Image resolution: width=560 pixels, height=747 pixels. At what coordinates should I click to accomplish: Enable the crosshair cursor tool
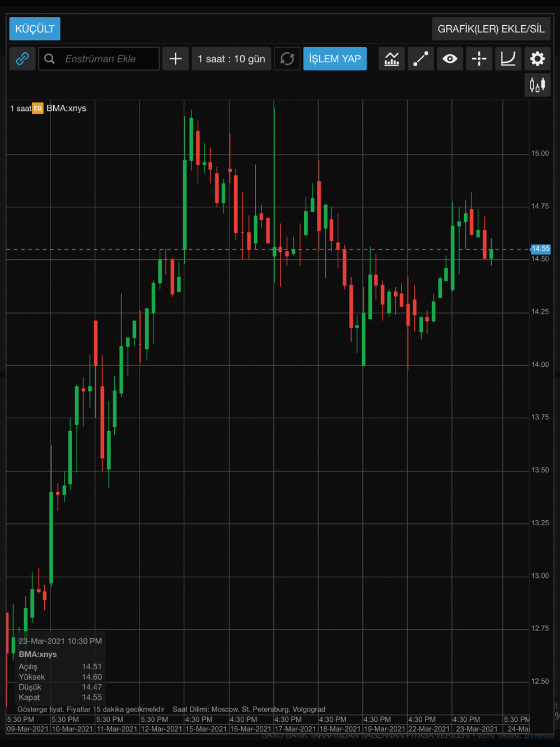[x=479, y=59]
